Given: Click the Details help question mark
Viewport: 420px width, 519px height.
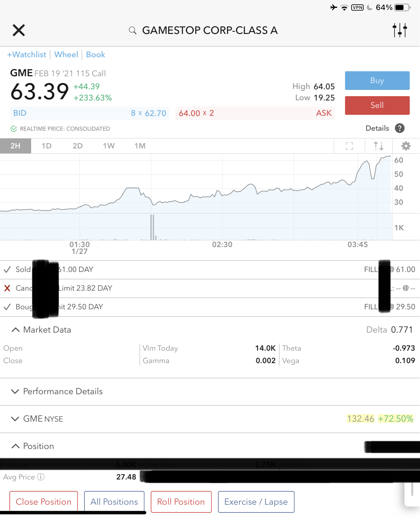Looking at the screenshot, I should coord(399,128).
